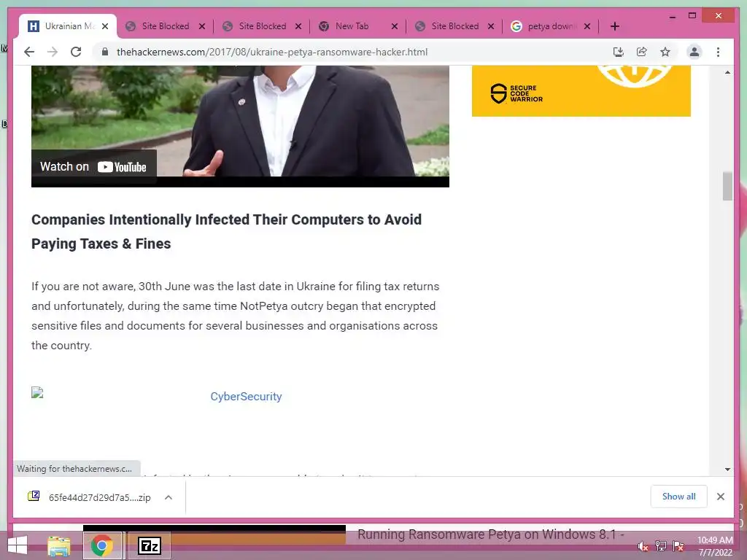Close the downloads bar

tap(720, 497)
